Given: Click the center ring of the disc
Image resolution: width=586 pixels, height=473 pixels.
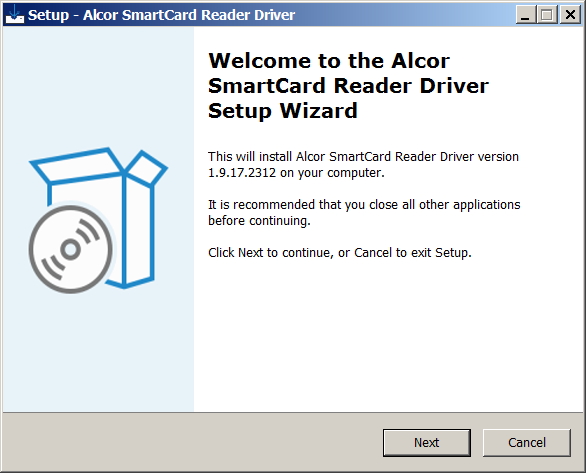Looking at the screenshot, I should [71, 249].
